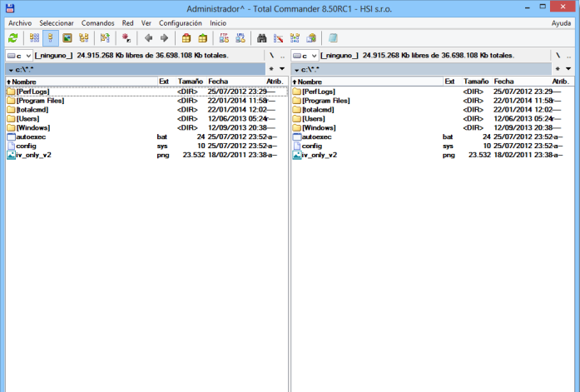This screenshot has height=392, width=580.
Task: Open the Comandos menu
Action: tap(97, 23)
